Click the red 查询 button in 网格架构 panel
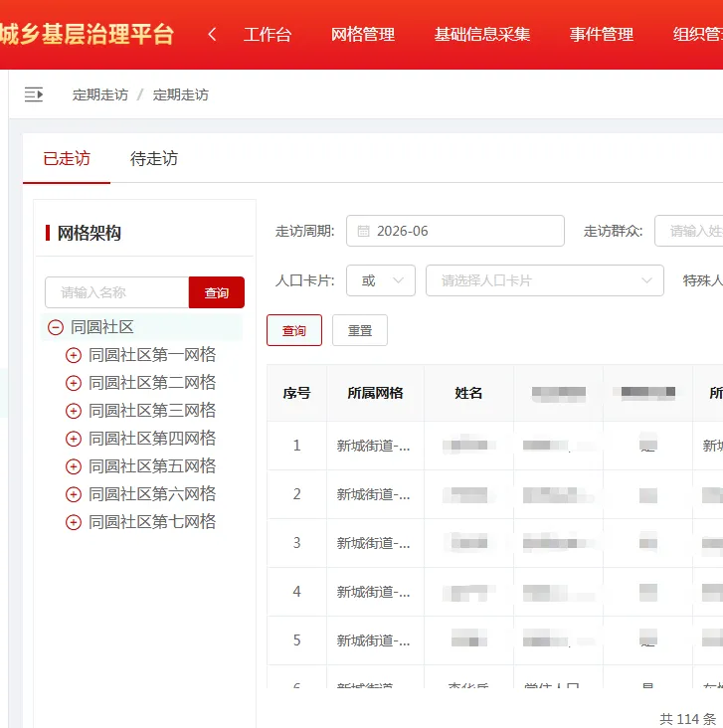Screen dimensions: 723x728 coord(217,292)
